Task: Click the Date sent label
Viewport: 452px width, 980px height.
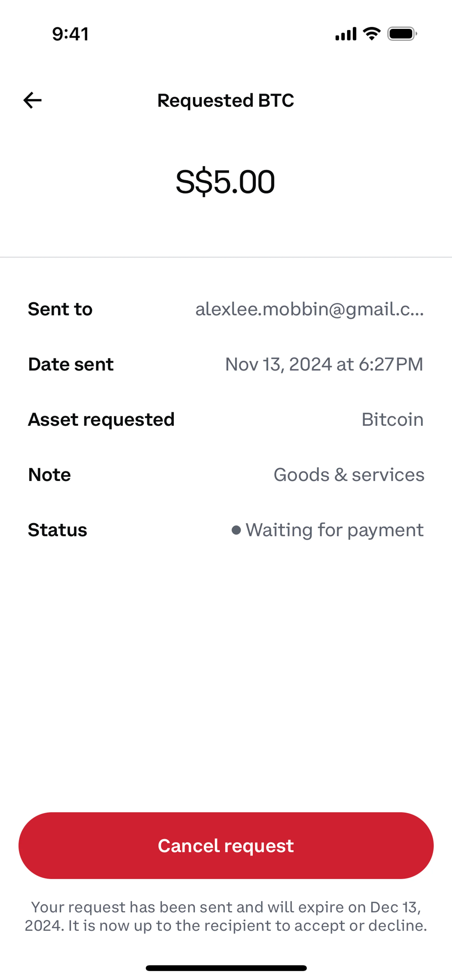Action: 71,364
